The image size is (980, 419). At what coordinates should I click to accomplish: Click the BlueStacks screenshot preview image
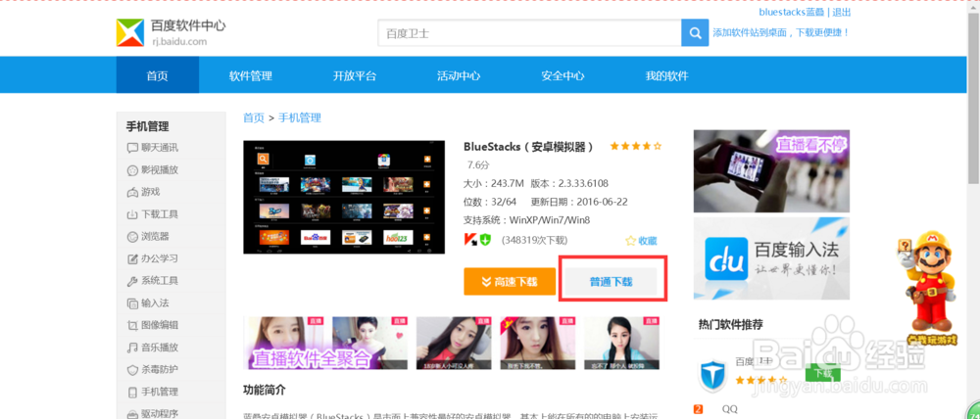344,198
